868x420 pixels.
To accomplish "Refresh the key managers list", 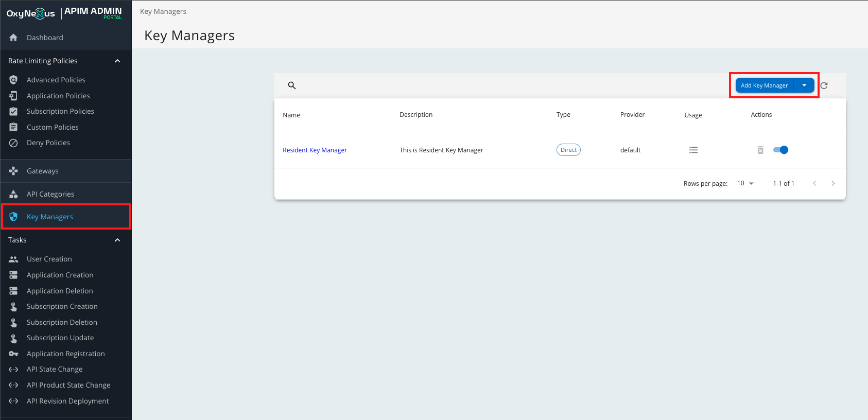I will [824, 85].
